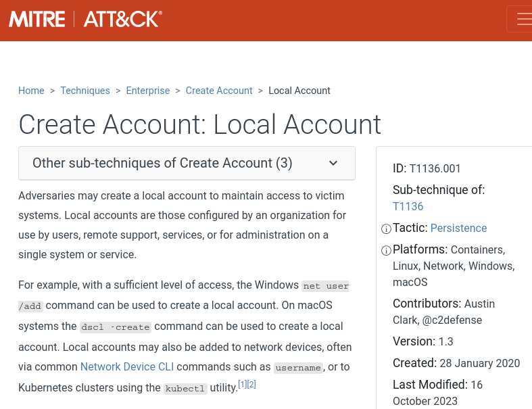Viewport: 532px width, 409px height.
Task: Click the 'username' code snippet
Action: click(x=298, y=368)
